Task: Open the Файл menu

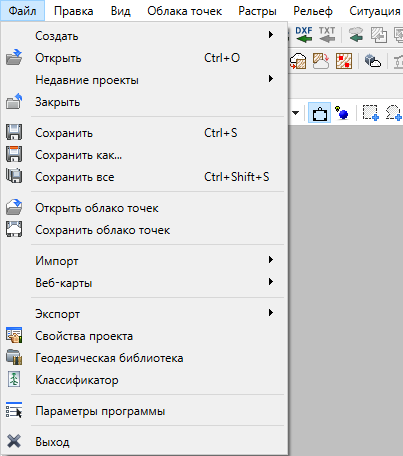Action: [x=22, y=11]
